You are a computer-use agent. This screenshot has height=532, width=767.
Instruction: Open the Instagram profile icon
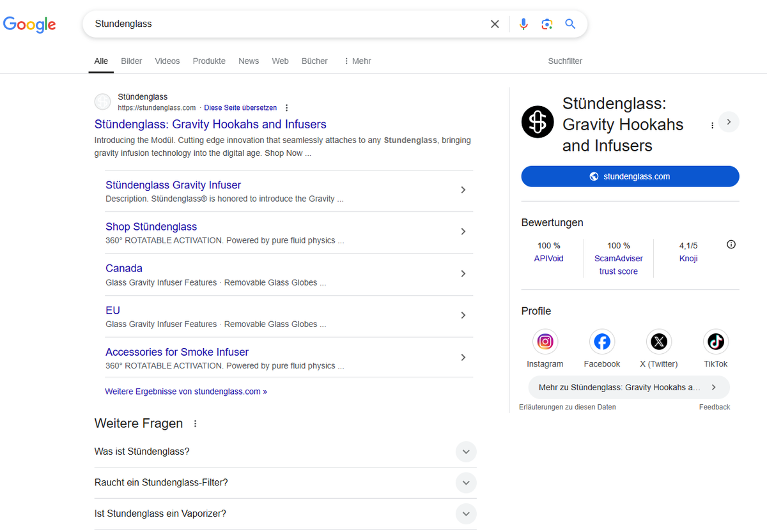[545, 342]
